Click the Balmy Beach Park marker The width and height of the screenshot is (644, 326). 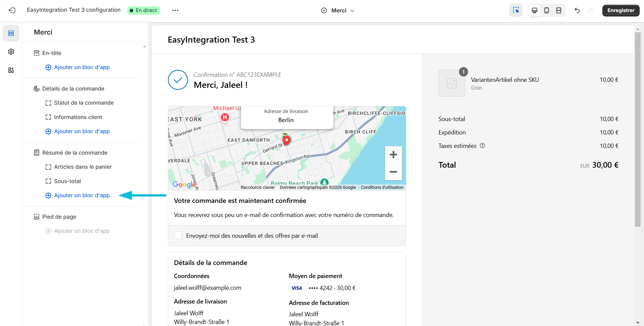click(324, 182)
